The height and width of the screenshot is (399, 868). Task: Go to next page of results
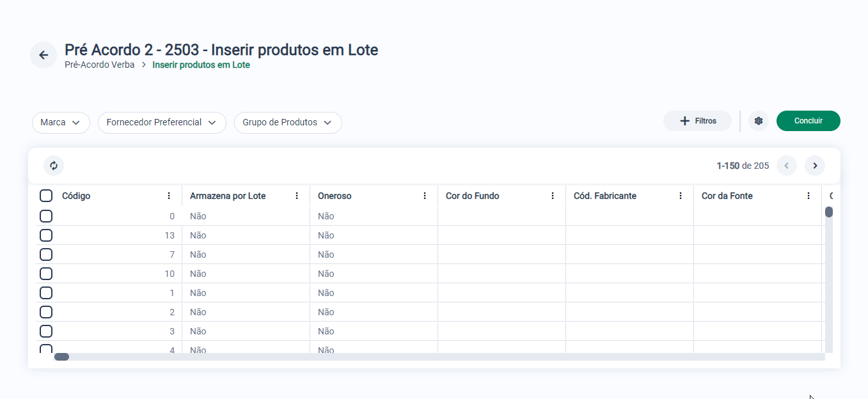tap(815, 166)
